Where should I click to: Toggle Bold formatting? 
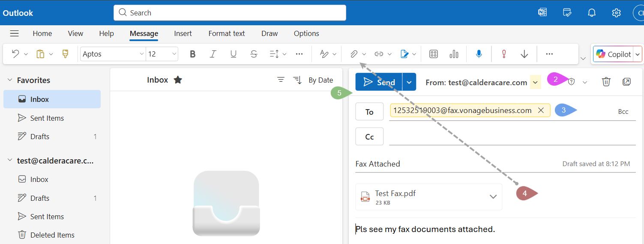click(x=193, y=54)
